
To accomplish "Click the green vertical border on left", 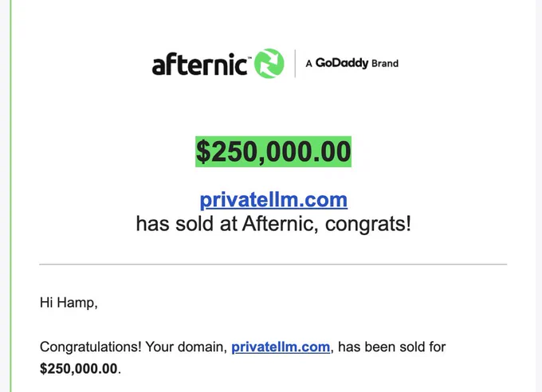I will click(x=10, y=196).
